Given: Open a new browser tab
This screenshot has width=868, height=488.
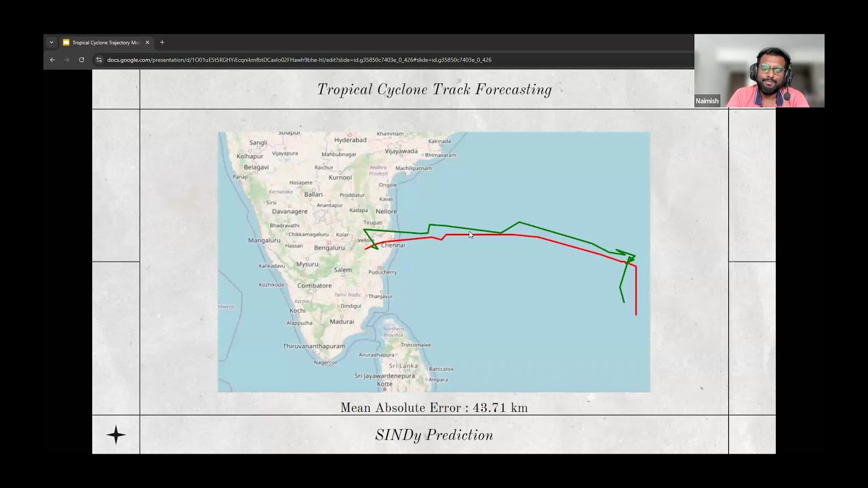Looking at the screenshot, I should tap(162, 43).
